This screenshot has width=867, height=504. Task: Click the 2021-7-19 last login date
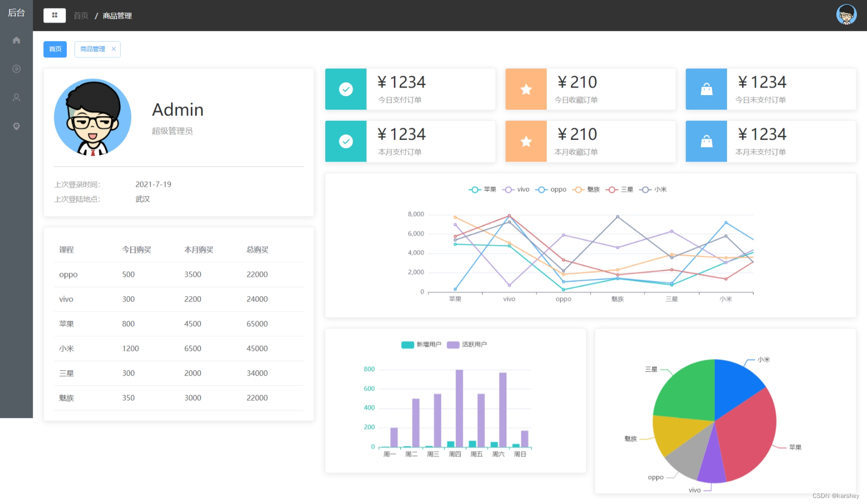tap(154, 185)
